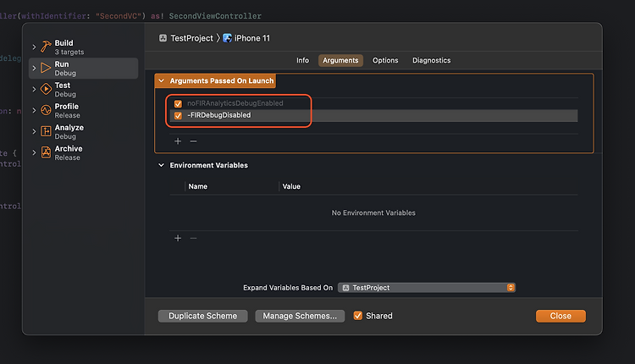Add an environment variable with plus
The image size is (635, 364).
[x=178, y=238]
